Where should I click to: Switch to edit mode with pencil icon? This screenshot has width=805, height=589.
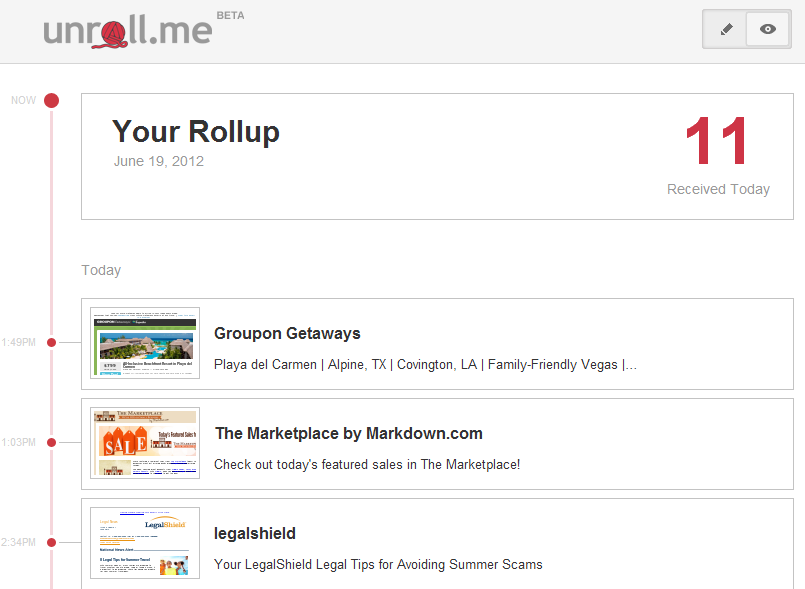point(725,29)
